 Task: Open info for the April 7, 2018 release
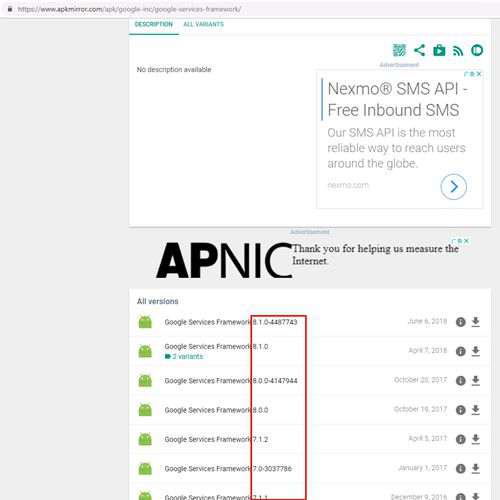coord(460,351)
